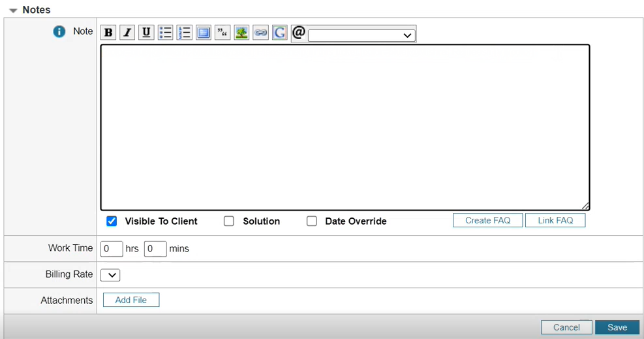Expand the Billing Rate dropdown
644x339 pixels.
pos(110,275)
